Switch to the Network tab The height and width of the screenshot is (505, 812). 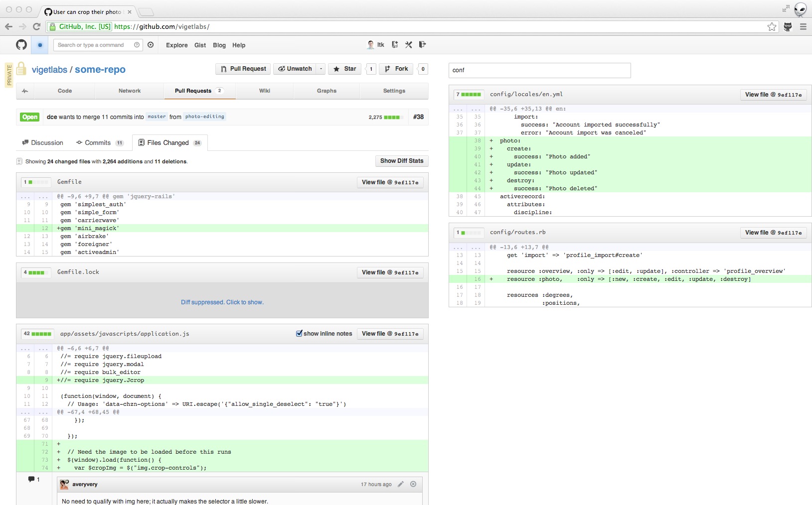coord(130,91)
